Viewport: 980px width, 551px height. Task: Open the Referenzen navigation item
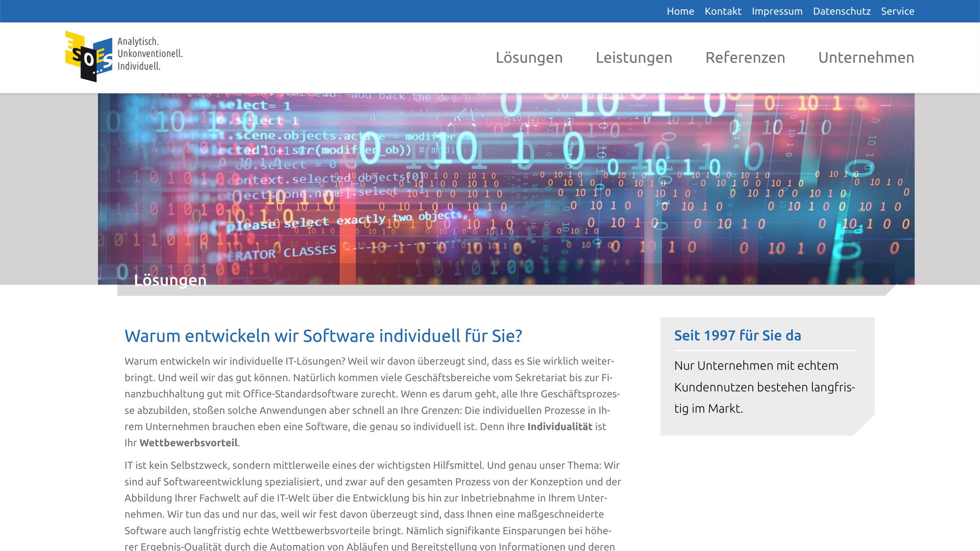(745, 58)
